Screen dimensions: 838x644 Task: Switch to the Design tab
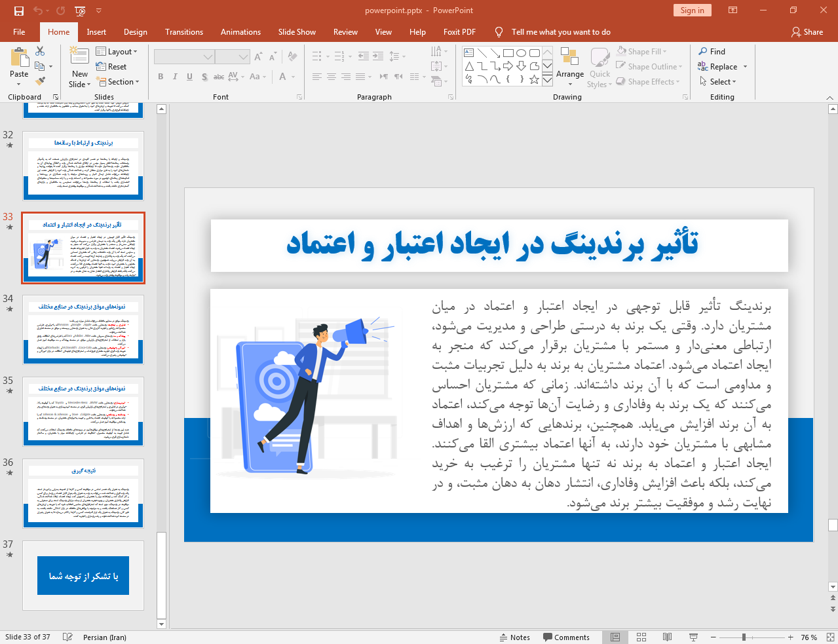136,31
